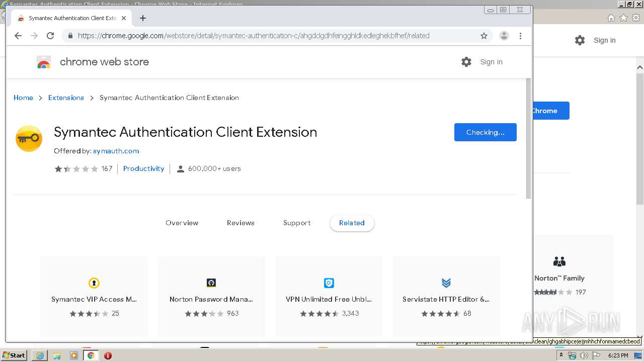Go to Home breadcrumb link

[23, 98]
